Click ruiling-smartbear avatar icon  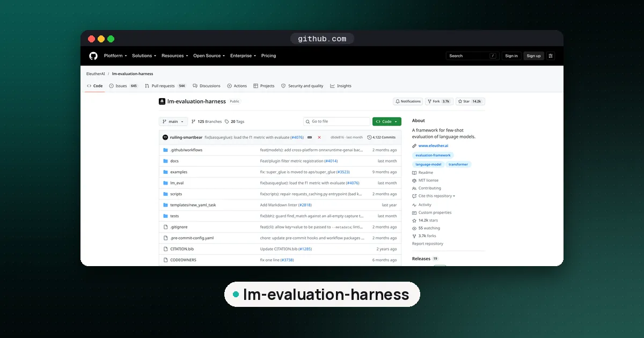tap(165, 137)
